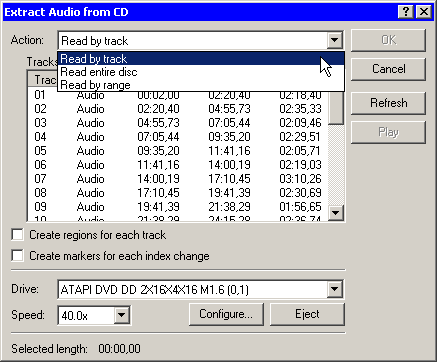Open the Speed dropdown arrow

coord(121,315)
